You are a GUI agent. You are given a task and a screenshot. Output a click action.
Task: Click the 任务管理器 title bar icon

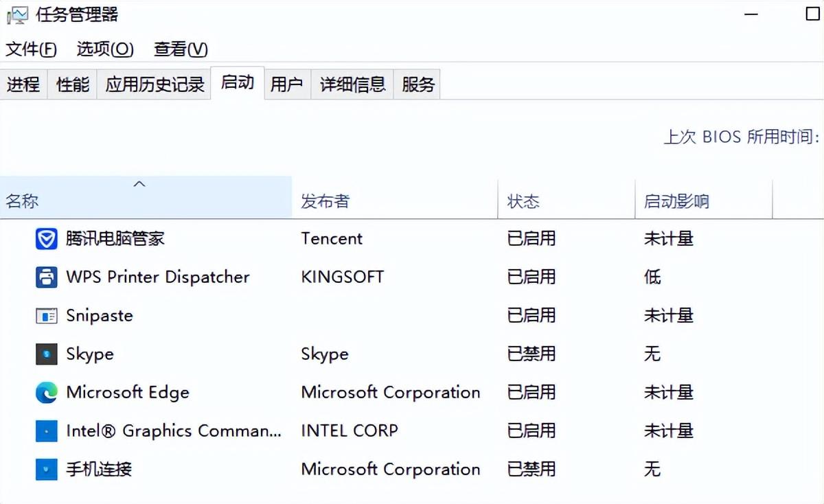18,15
